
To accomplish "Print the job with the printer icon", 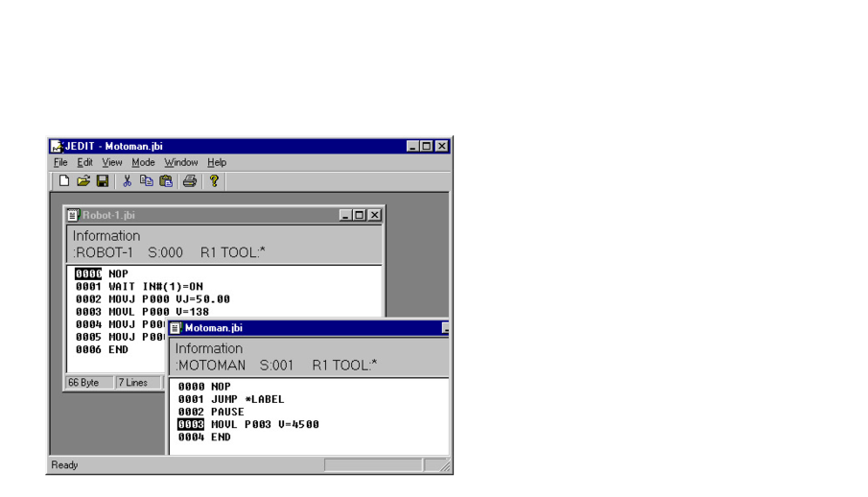I will point(190,181).
